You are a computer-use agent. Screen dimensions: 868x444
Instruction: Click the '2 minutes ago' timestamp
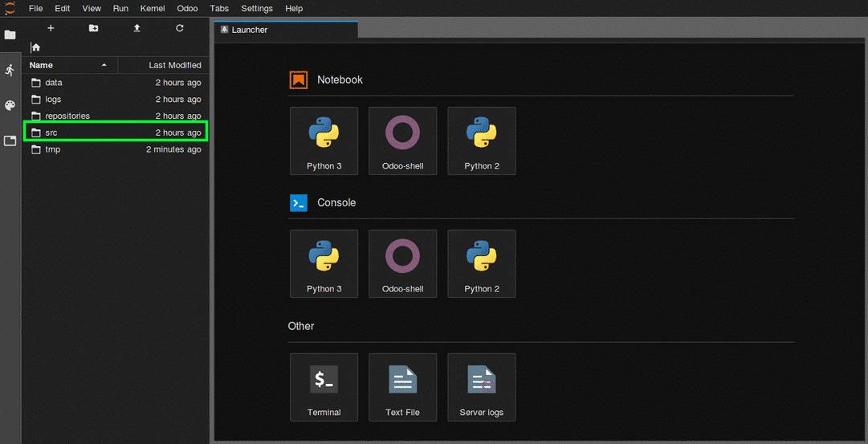(x=173, y=149)
